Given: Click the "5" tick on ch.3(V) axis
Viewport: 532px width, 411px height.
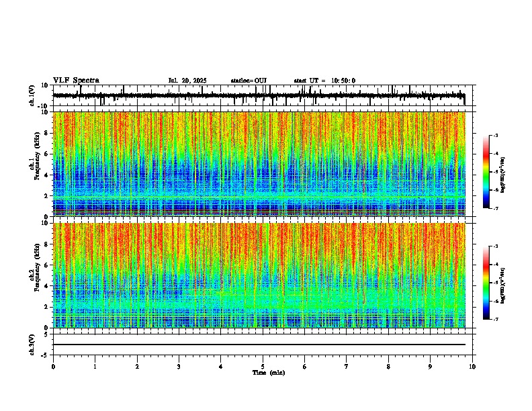Looking at the screenshot, I should pos(47,334).
